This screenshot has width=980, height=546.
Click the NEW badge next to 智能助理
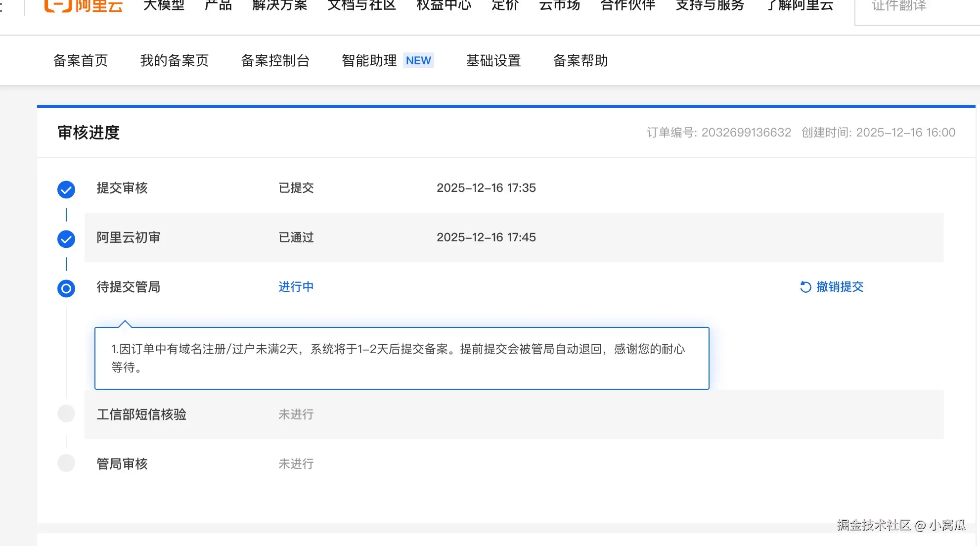[418, 60]
